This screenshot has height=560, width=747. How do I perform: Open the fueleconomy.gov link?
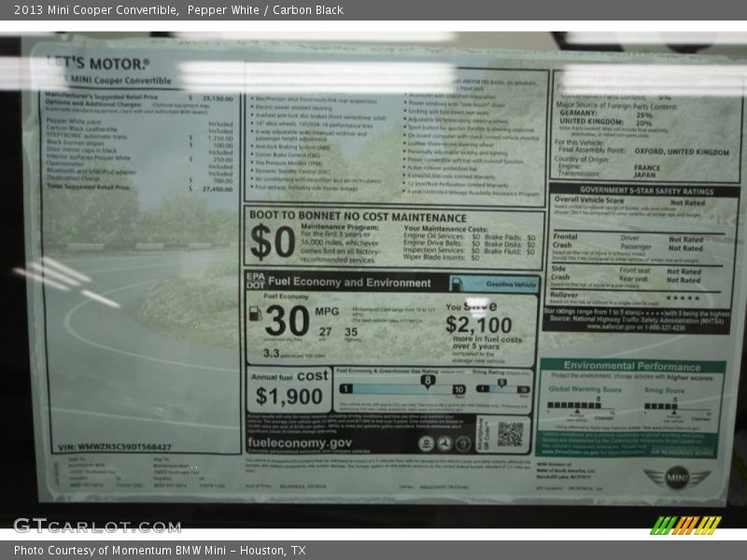tap(301, 443)
